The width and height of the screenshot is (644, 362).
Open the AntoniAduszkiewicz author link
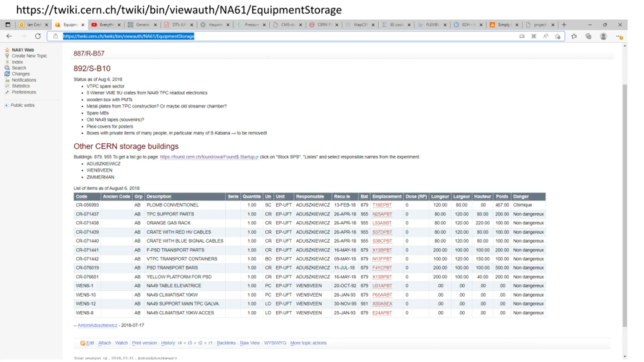pyautogui.click(x=97, y=325)
